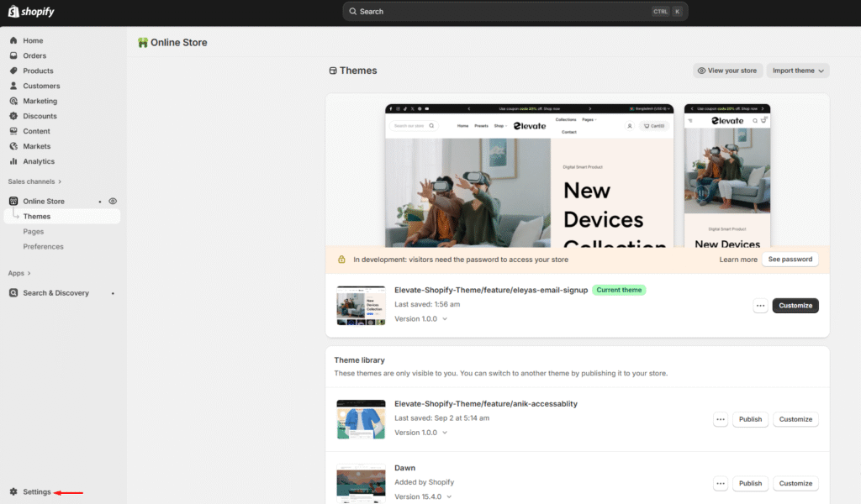861x504 pixels.
Task: Click the Orders inbox icon
Action: tap(13, 55)
